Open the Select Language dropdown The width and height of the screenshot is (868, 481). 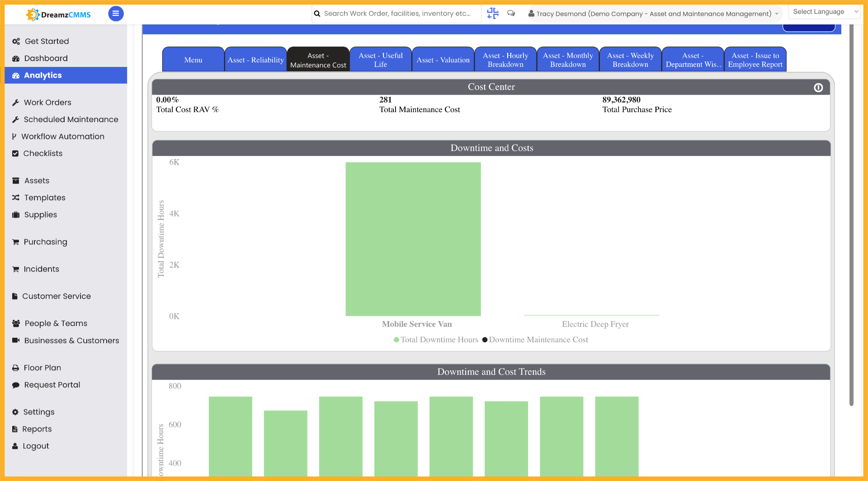(x=824, y=11)
